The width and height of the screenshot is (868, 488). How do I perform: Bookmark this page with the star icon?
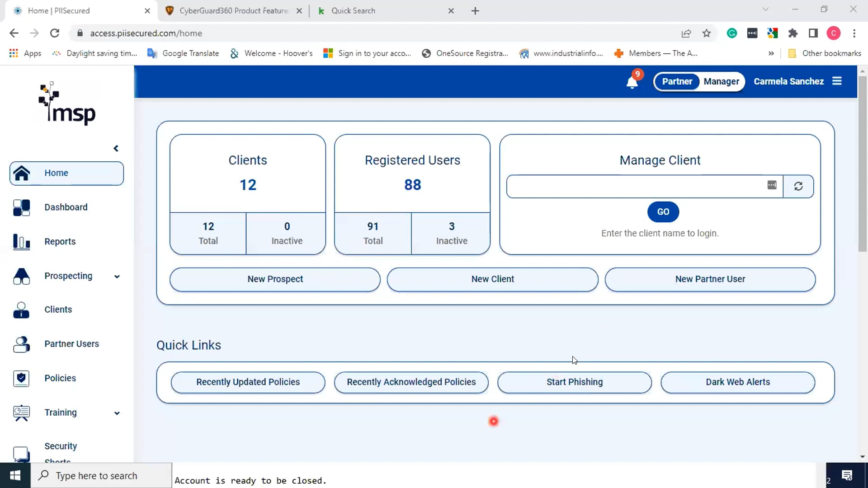point(706,33)
